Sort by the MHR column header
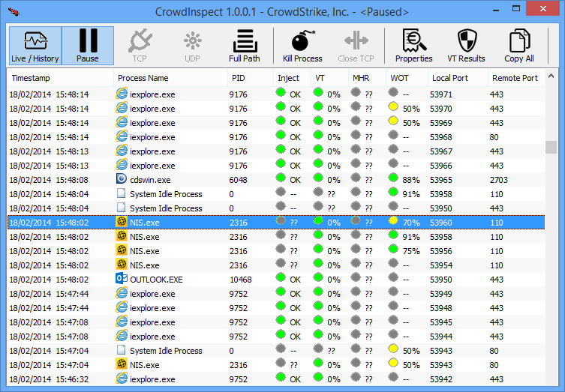 point(367,78)
